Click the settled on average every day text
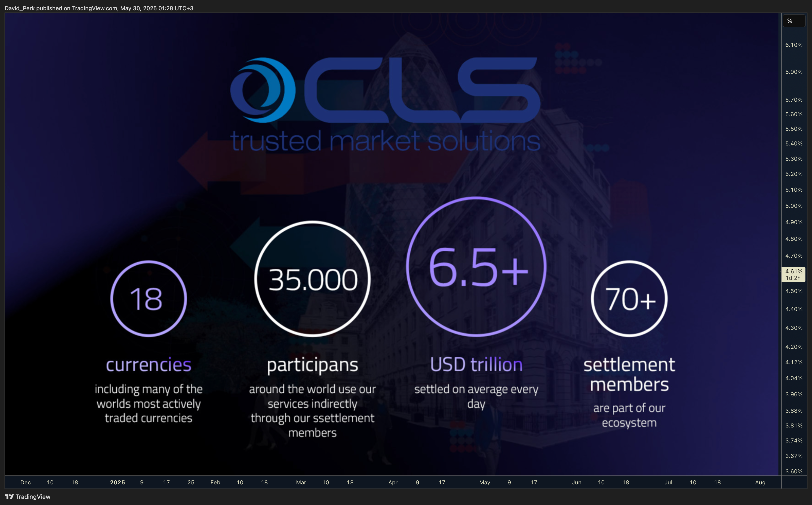Screen dimensions: 812x505 click(x=476, y=397)
